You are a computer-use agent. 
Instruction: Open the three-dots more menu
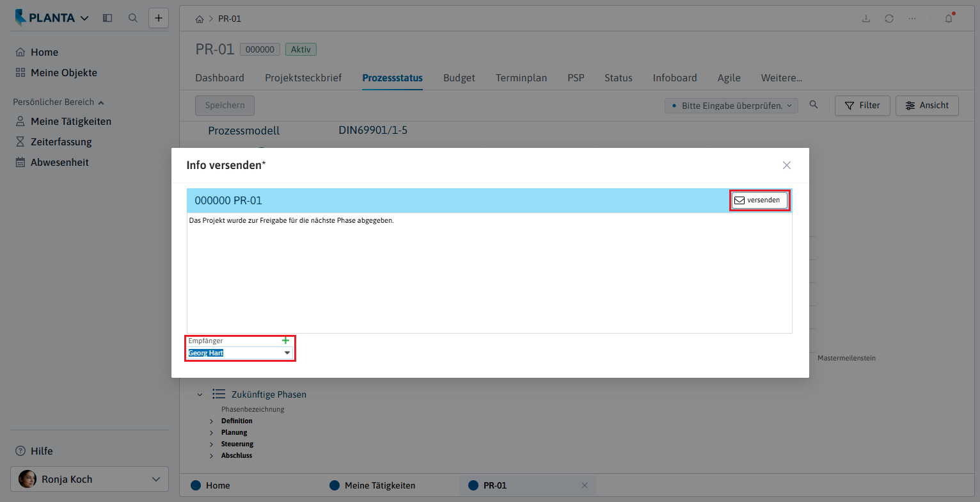click(912, 19)
